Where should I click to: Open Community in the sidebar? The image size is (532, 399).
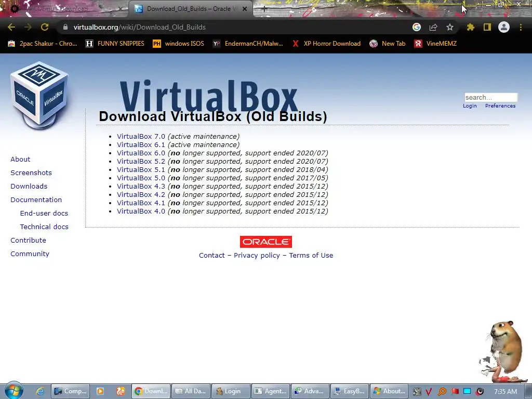click(x=30, y=254)
